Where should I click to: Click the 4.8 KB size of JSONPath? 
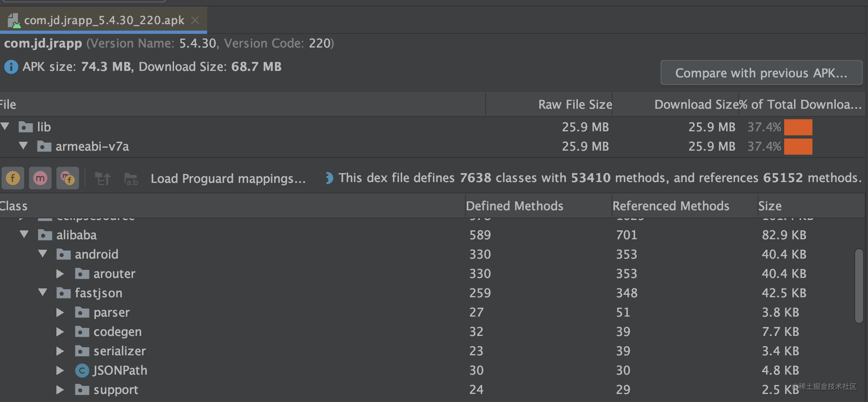tap(780, 370)
